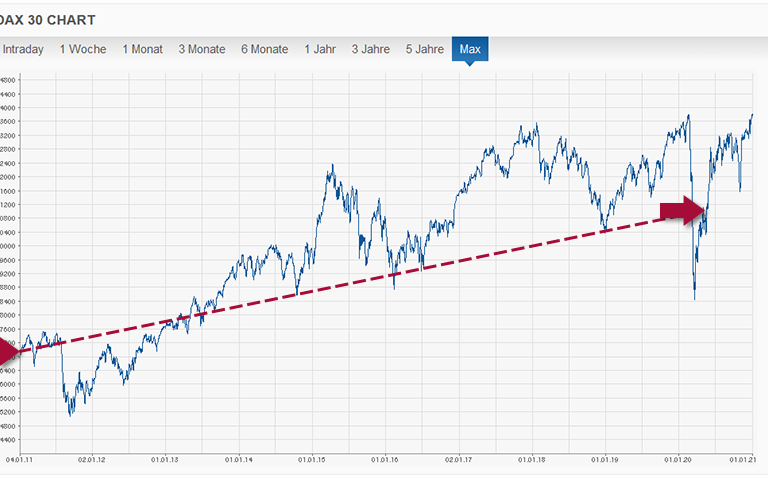Display the 5 Jahre chart

pos(424,49)
